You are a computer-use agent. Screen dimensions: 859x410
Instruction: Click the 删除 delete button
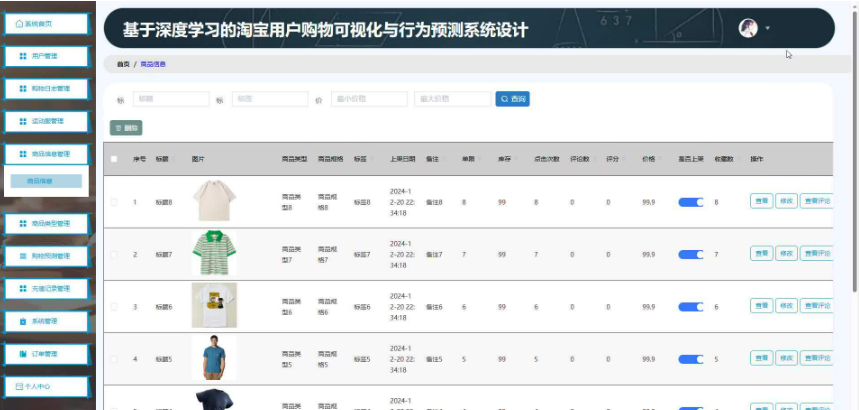pos(126,128)
